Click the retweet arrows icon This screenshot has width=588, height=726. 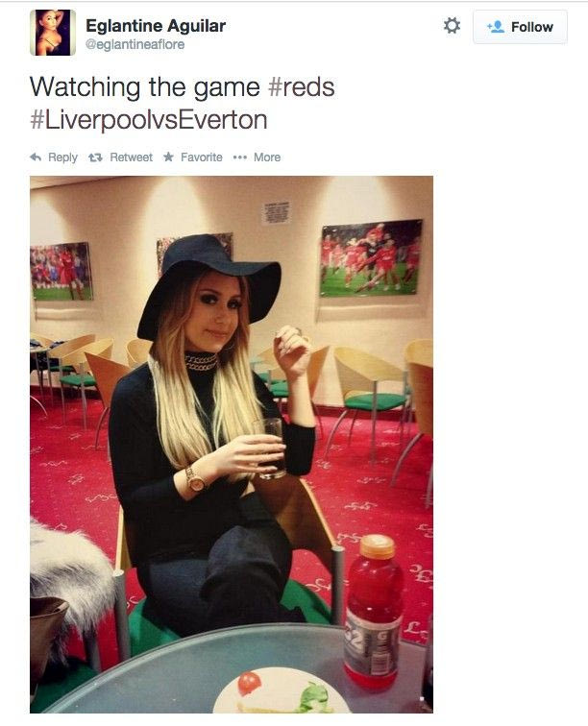pyautogui.click(x=95, y=157)
